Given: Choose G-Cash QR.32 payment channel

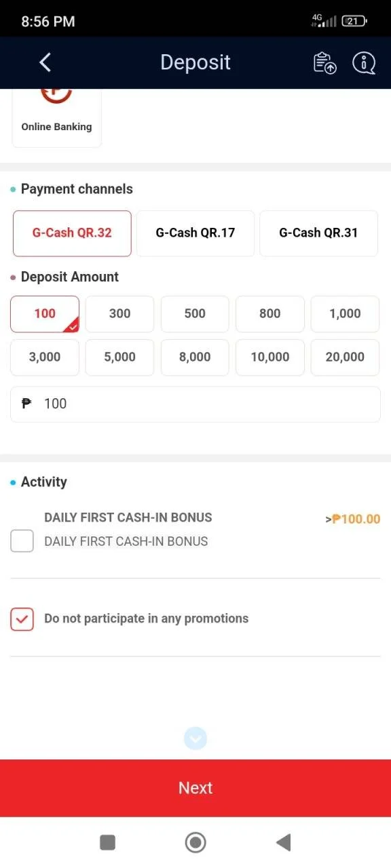Looking at the screenshot, I should pyautogui.click(x=72, y=233).
